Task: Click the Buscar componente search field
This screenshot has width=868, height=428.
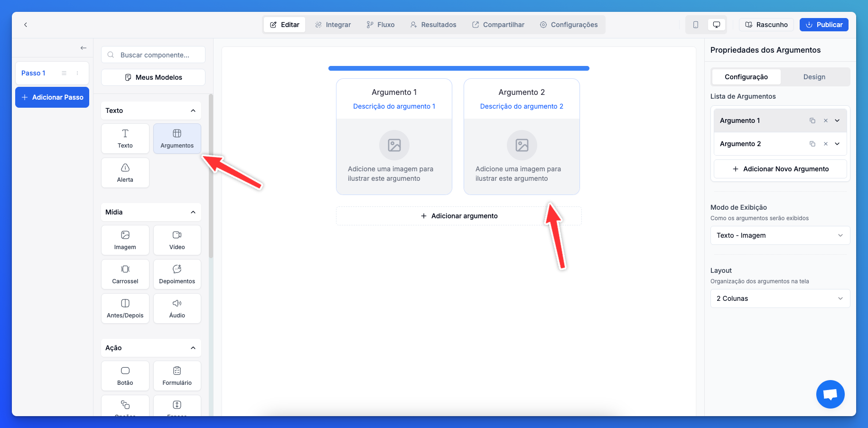Action: [154, 55]
